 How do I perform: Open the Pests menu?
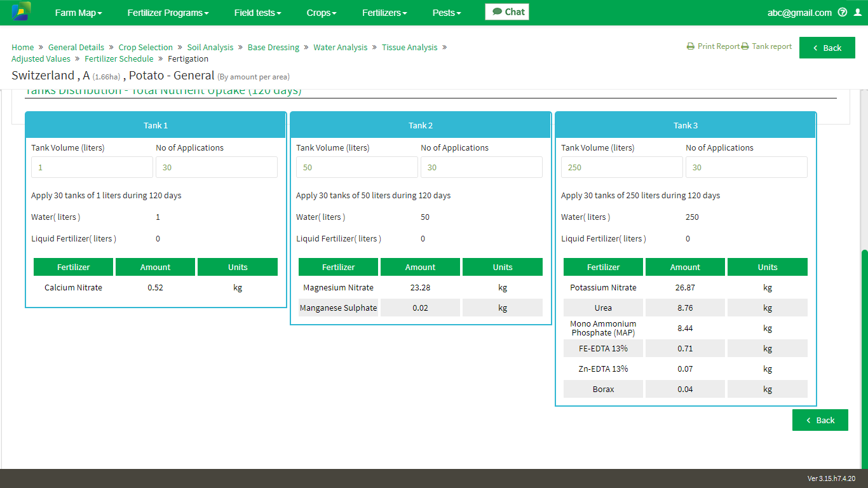point(447,13)
